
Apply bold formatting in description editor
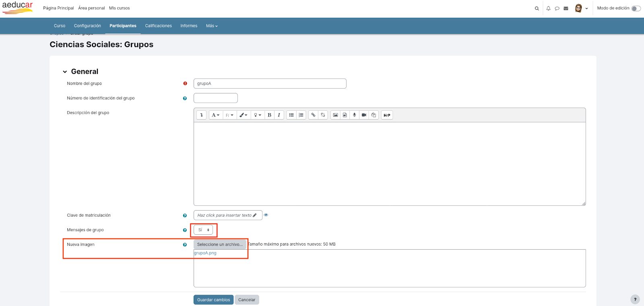(269, 115)
